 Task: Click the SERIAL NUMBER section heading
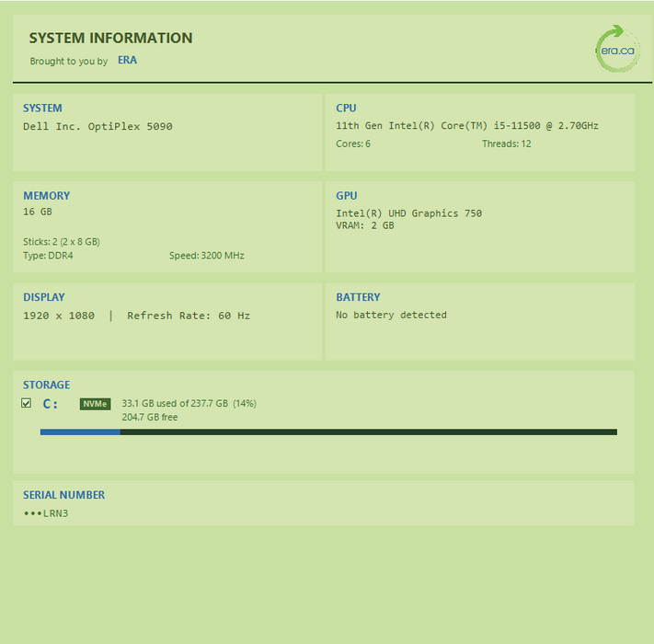[63, 495]
